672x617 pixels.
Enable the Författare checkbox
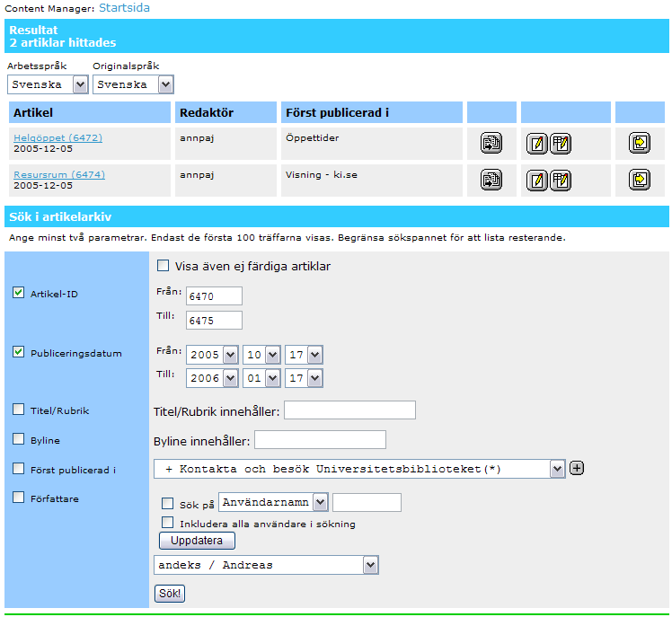click(19, 498)
